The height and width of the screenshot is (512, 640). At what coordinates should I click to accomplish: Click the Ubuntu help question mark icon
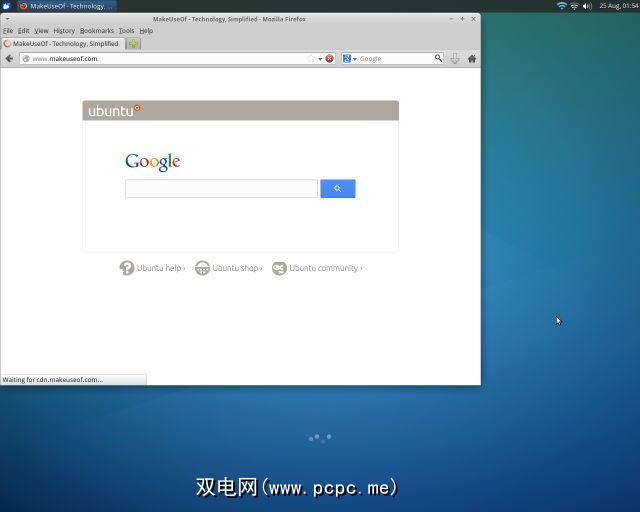click(x=127, y=268)
